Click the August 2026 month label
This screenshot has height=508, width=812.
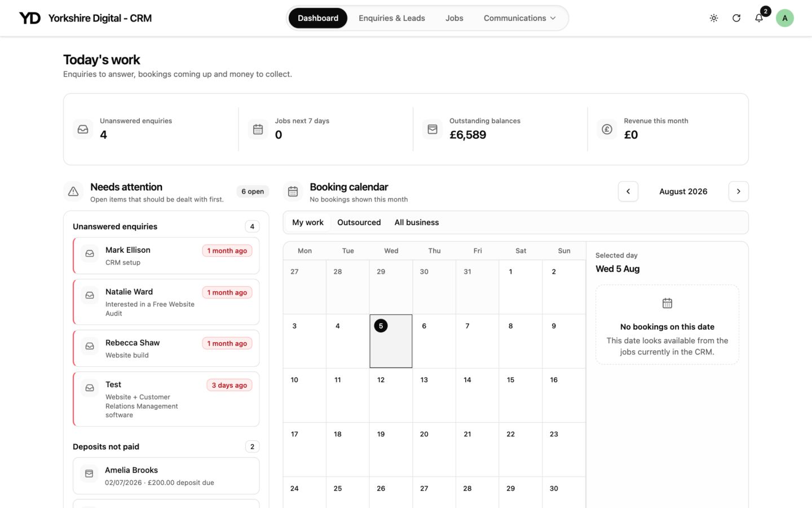[683, 191]
